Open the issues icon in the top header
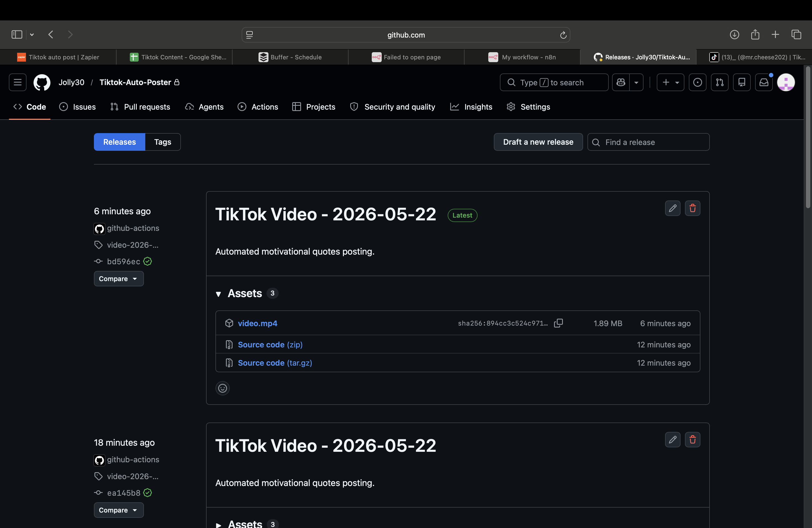 click(x=697, y=82)
